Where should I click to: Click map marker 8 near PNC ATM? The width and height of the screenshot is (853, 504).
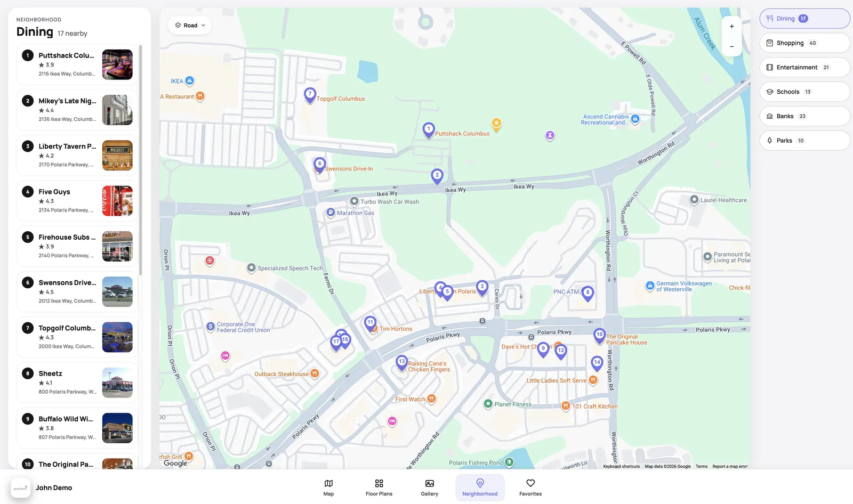tap(588, 293)
